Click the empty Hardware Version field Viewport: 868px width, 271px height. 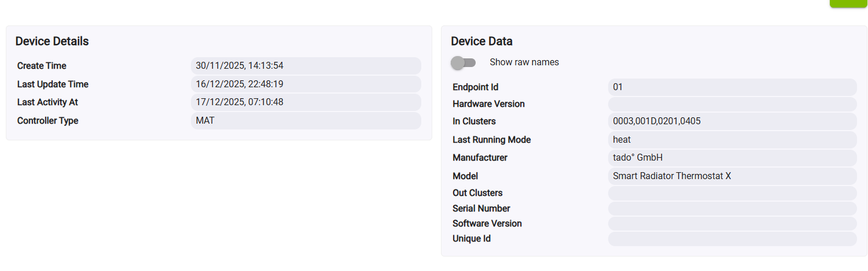(731, 104)
